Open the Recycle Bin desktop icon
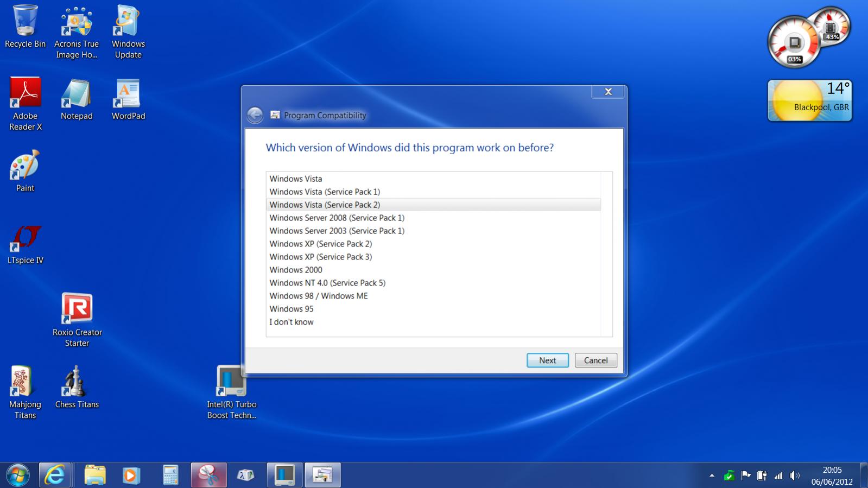This screenshot has width=868, height=488. coord(25,27)
